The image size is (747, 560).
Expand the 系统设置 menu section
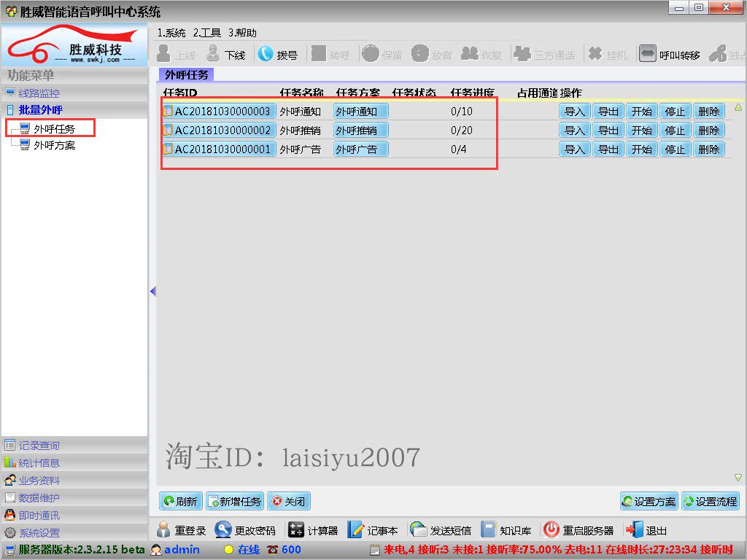pyautogui.click(x=39, y=533)
